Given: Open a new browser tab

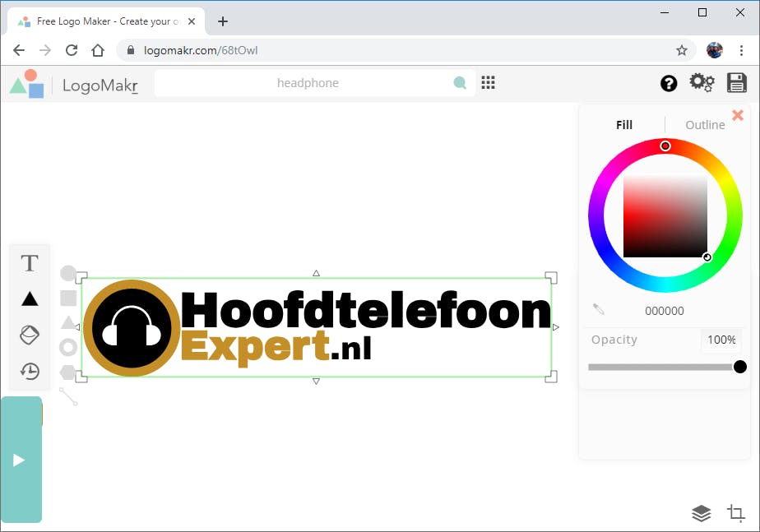Looking at the screenshot, I should click(222, 21).
